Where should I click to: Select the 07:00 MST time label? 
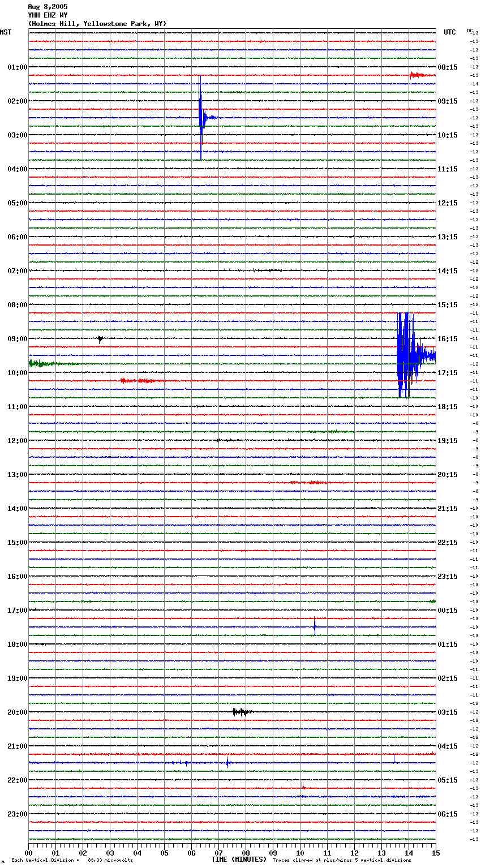[18, 271]
